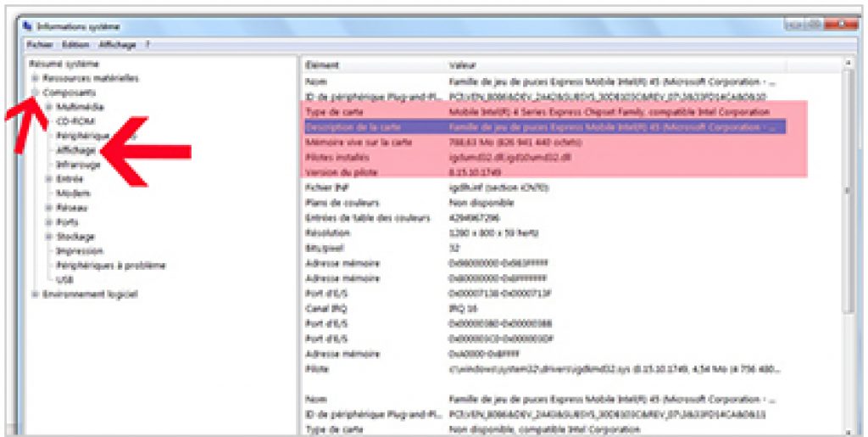
Task: Select Infrarouge in the components tree
Action: pos(78,165)
